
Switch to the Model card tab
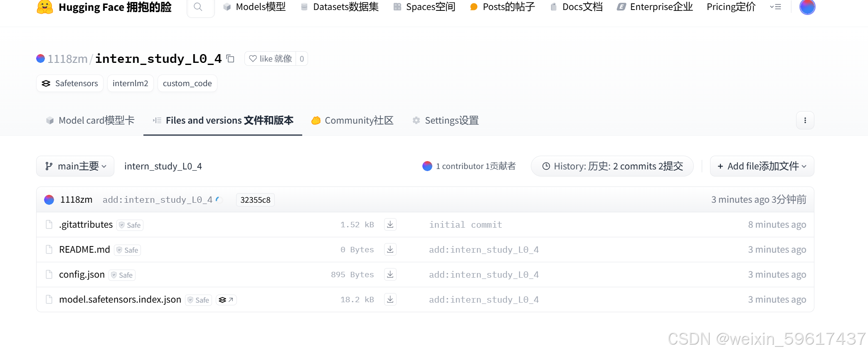click(x=90, y=120)
